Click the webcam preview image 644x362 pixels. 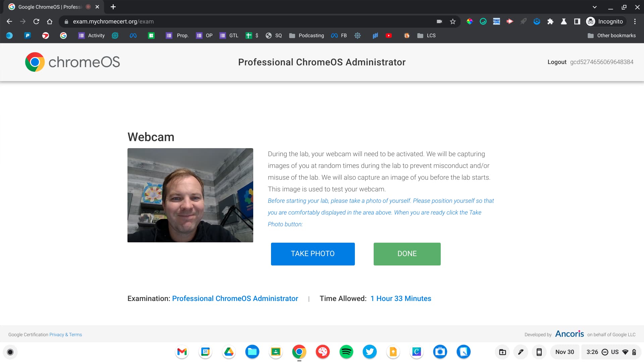tap(190, 195)
